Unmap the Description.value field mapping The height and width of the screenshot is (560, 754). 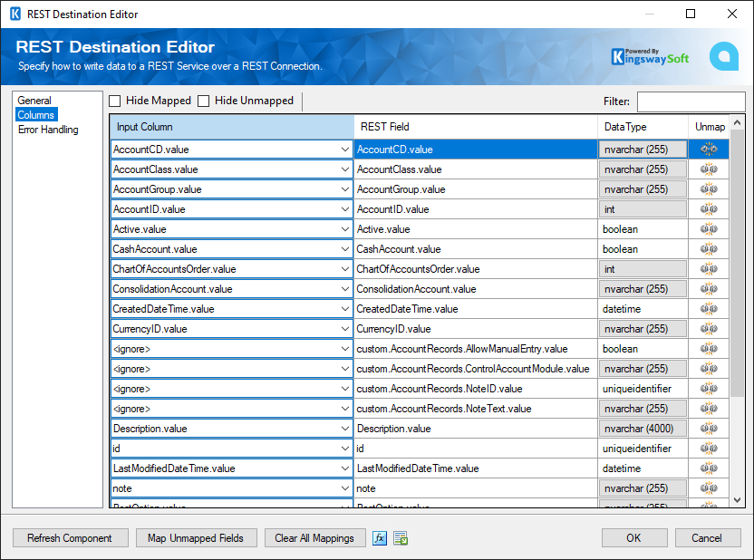click(708, 428)
